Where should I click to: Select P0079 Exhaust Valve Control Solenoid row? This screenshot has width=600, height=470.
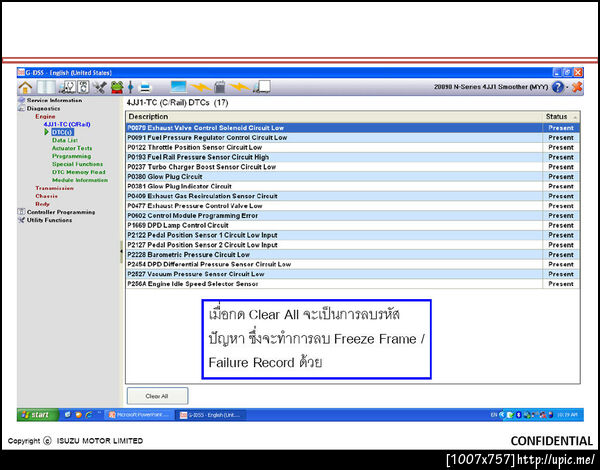(x=352, y=128)
